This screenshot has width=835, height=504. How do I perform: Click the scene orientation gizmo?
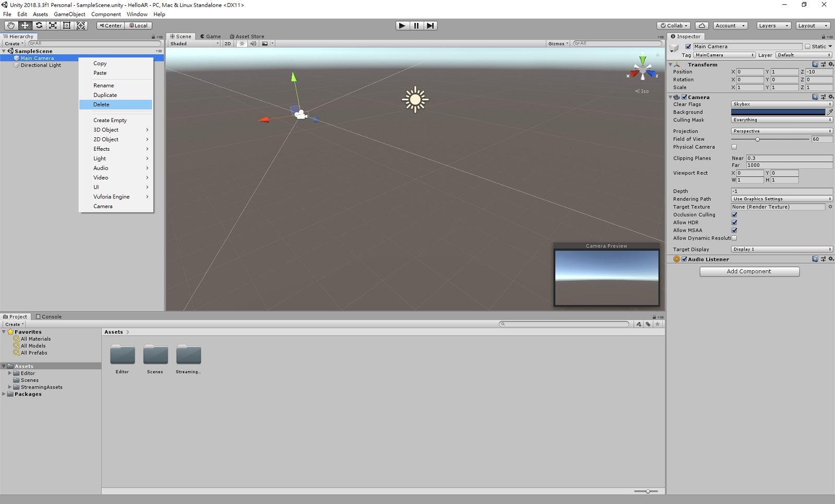642,70
